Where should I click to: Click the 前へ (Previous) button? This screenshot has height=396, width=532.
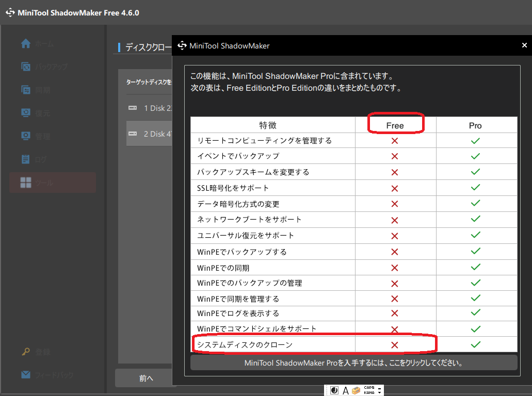click(146, 378)
